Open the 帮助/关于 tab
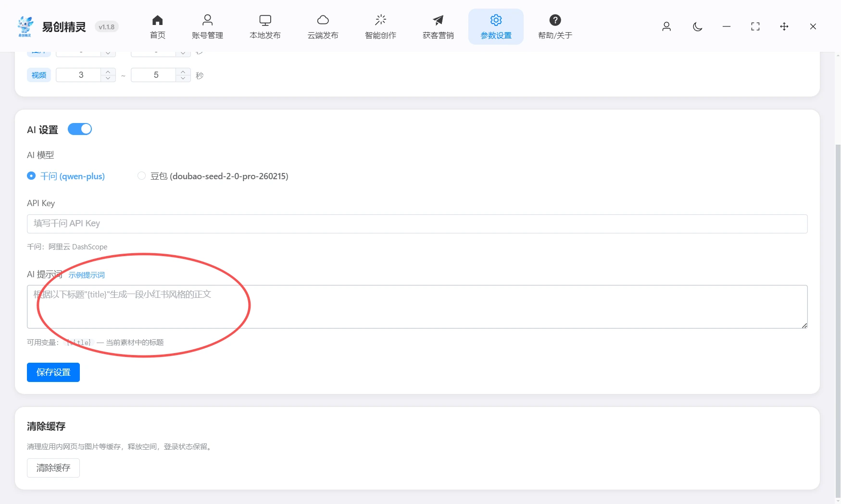Screen dimensions: 841x504 [x=555, y=27]
